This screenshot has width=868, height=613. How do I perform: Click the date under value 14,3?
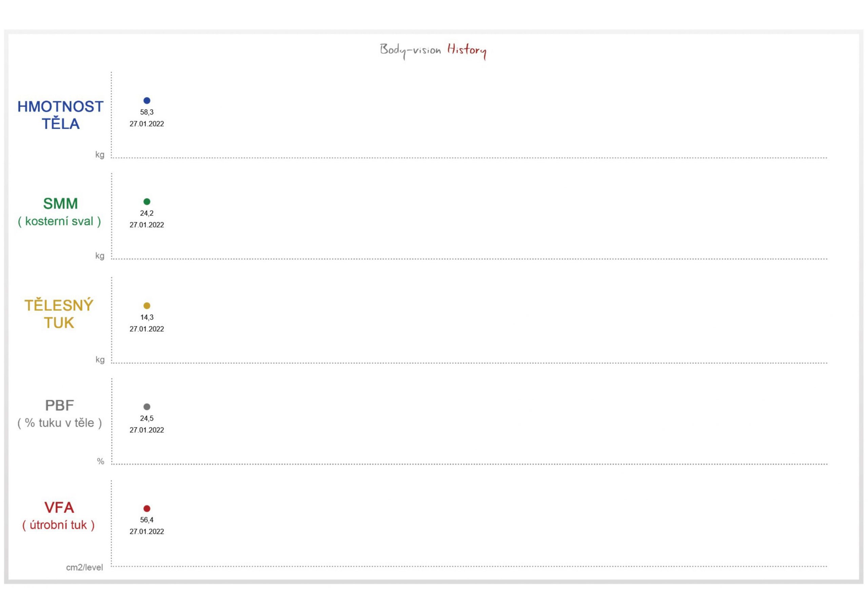(147, 329)
